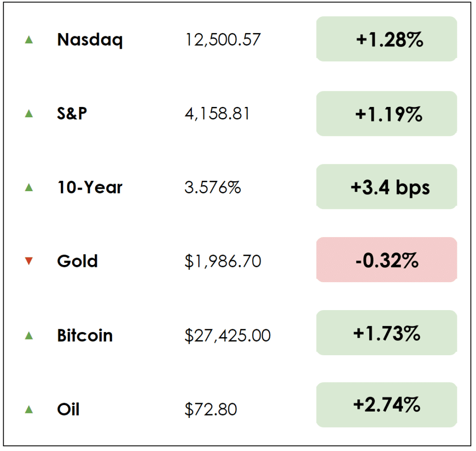
Task: Click the red down arrow beside Gold
Action: pos(29,261)
